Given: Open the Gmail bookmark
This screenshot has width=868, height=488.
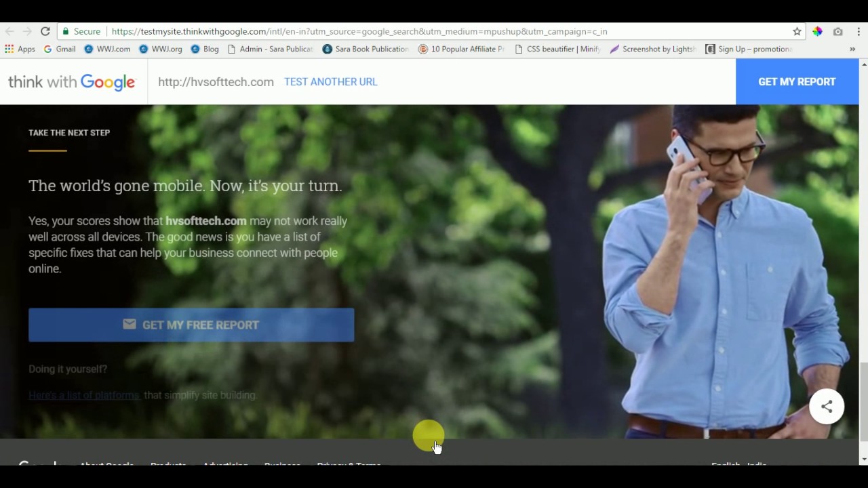Looking at the screenshot, I should point(60,49).
